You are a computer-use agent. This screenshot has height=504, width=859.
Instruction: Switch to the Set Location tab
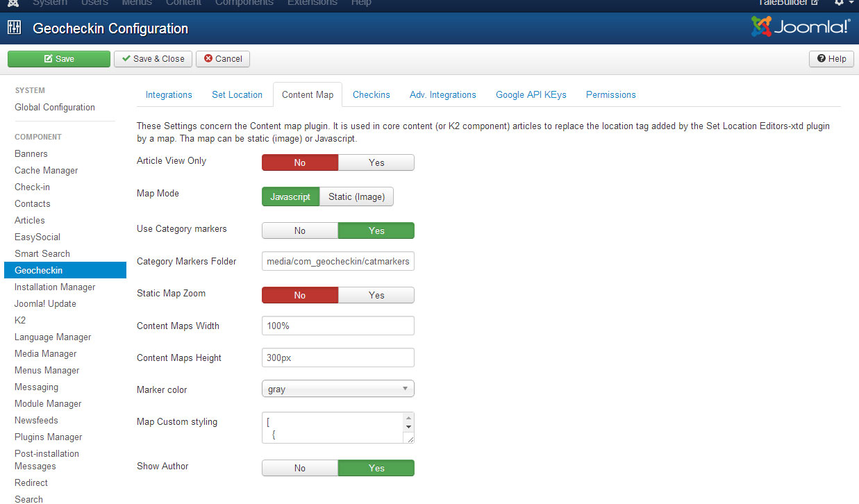237,95
